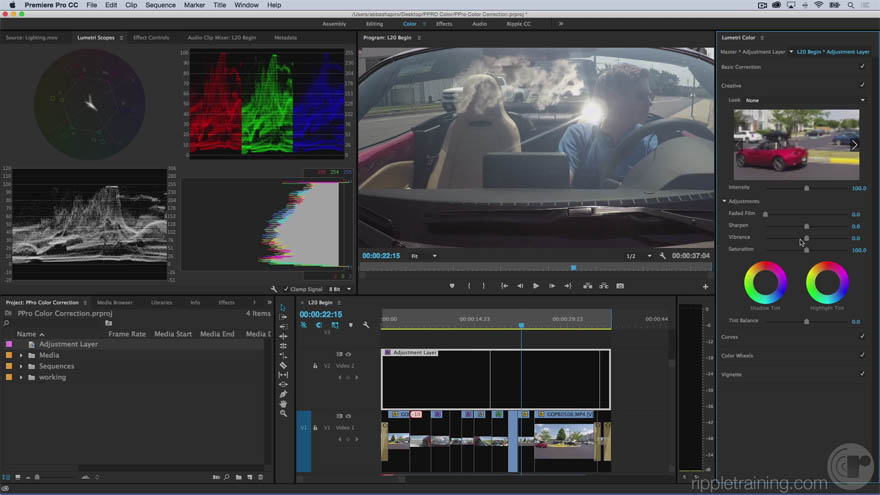Open the 1/2 playback resolution dropdown
880x495 pixels.
pos(639,256)
